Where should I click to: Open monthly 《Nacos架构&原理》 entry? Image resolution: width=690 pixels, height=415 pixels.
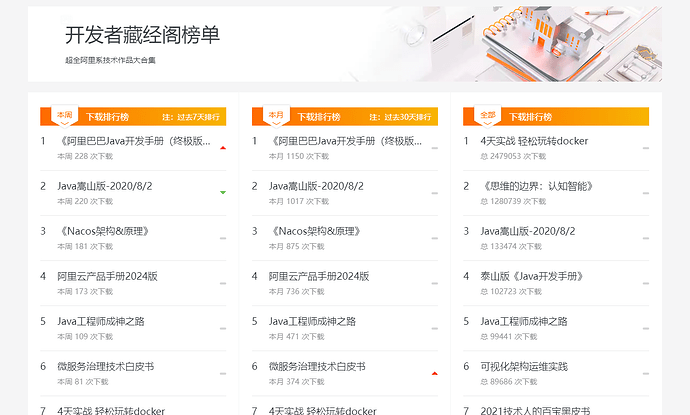316,231
